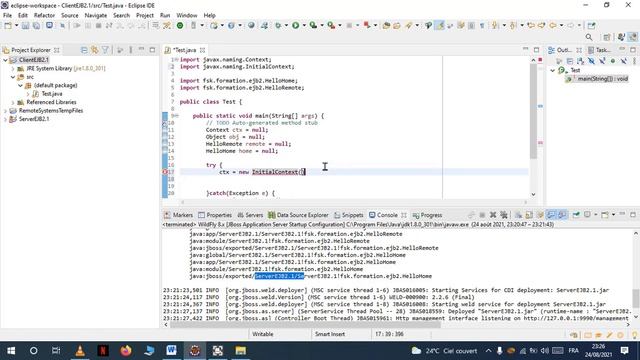Open the Project menu
640x360 pixels.
point(145,15)
